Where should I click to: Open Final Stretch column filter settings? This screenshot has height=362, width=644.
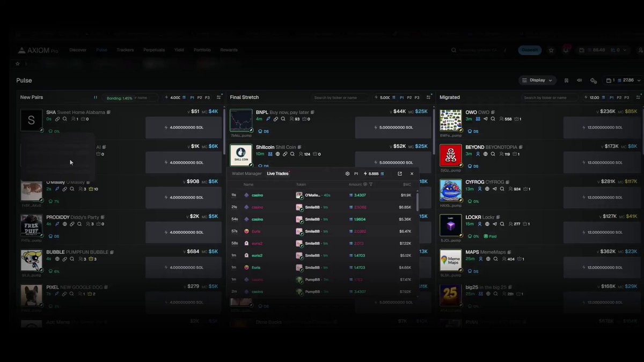coord(428,98)
